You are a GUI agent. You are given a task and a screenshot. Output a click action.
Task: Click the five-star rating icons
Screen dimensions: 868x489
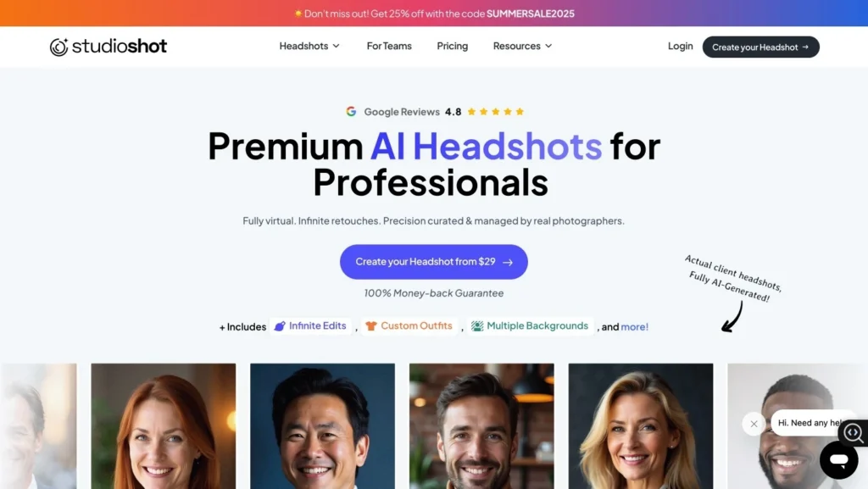(x=495, y=112)
